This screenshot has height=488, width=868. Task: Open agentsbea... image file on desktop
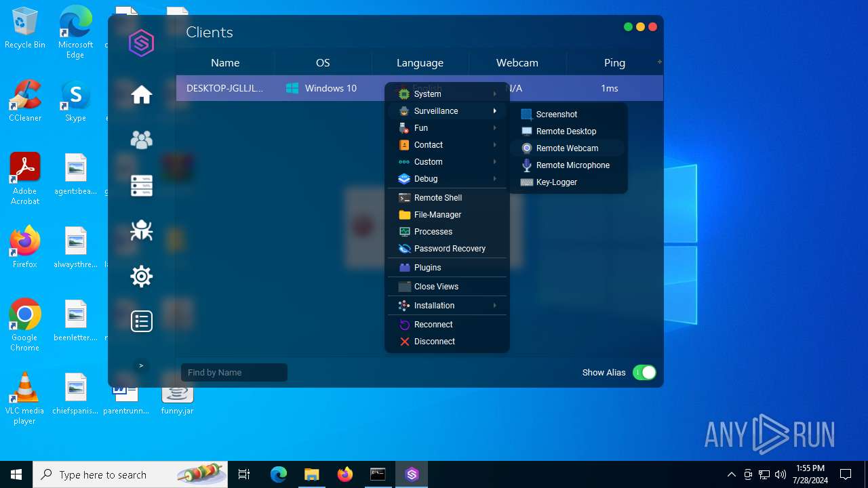pyautogui.click(x=75, y=174)
